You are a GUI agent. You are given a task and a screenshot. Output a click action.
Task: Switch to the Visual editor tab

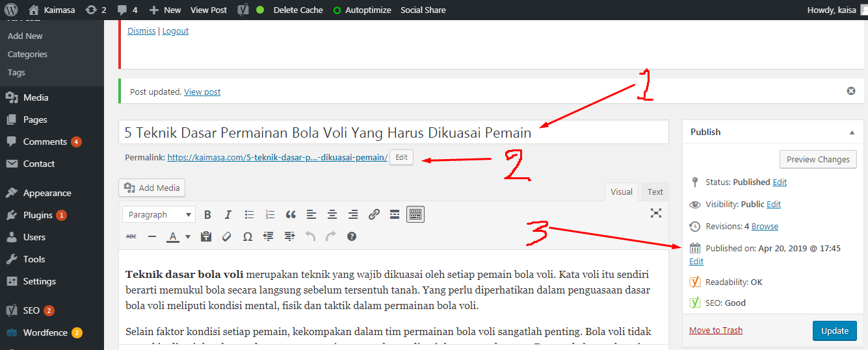[622, 192]
